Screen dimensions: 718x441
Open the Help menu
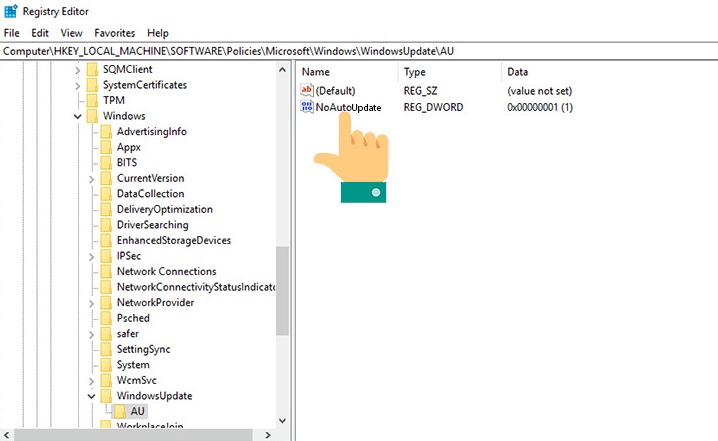pyautogui.click(x=158, y=33)
